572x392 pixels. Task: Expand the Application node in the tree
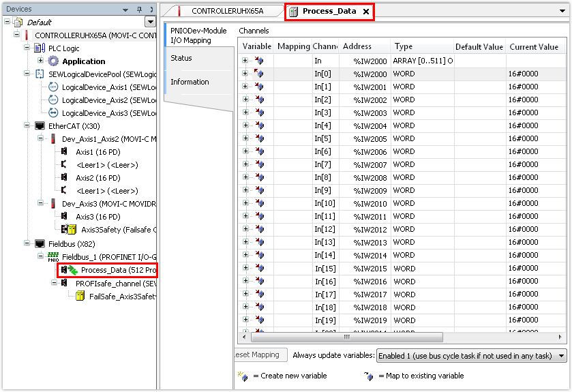[x=41, y=61]
